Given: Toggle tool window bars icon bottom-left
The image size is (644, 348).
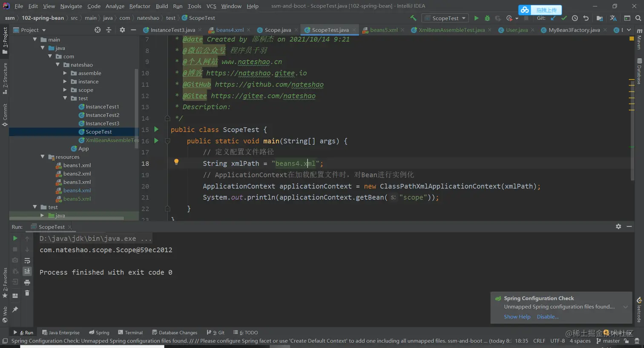Looking at the screenshot, I should [x=5, y=341].
